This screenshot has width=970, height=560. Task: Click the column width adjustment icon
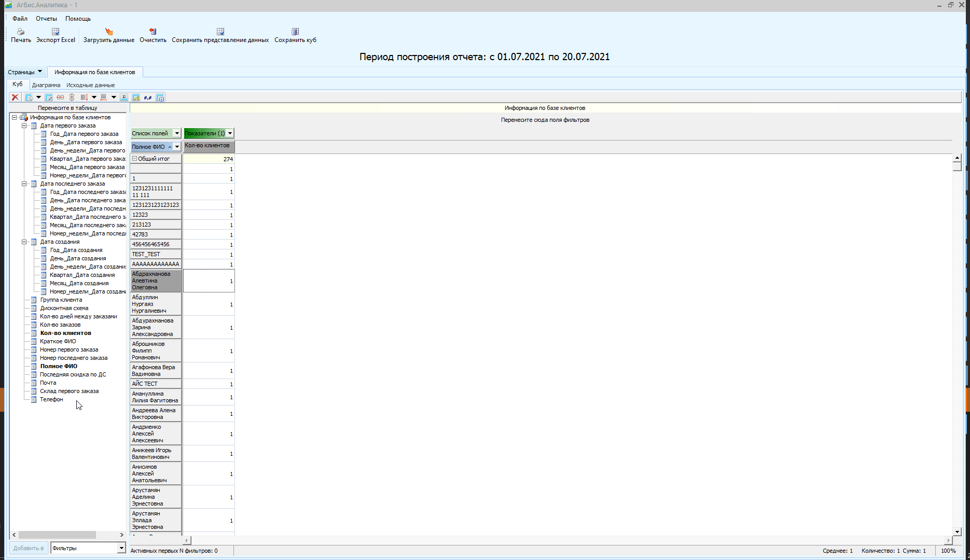click(x=104, y=97)
